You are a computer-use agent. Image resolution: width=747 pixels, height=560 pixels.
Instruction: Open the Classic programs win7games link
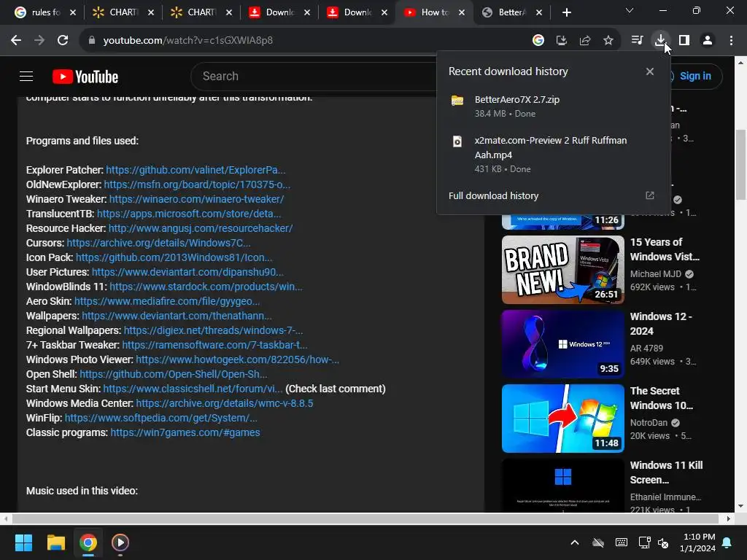[x=185, y=432]
